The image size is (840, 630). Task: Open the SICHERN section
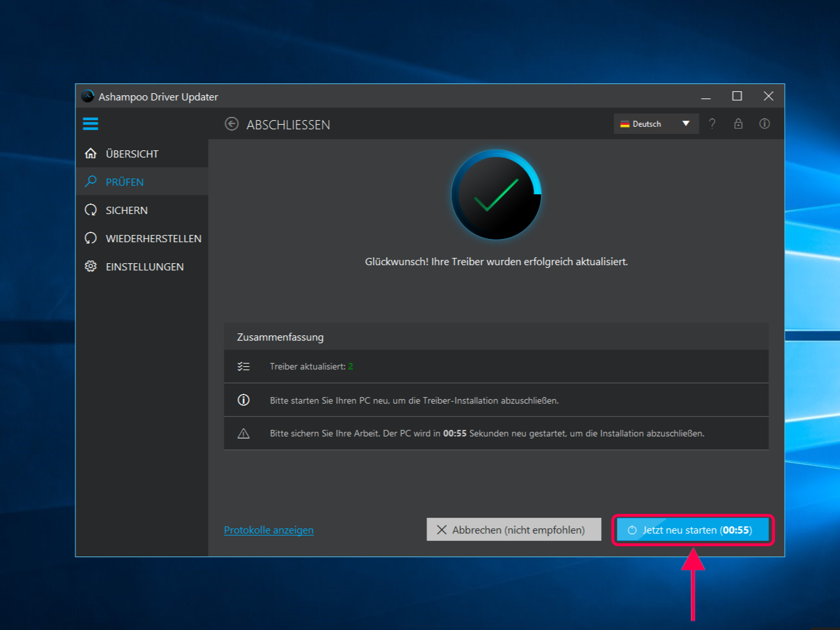(x=142, y=210)
